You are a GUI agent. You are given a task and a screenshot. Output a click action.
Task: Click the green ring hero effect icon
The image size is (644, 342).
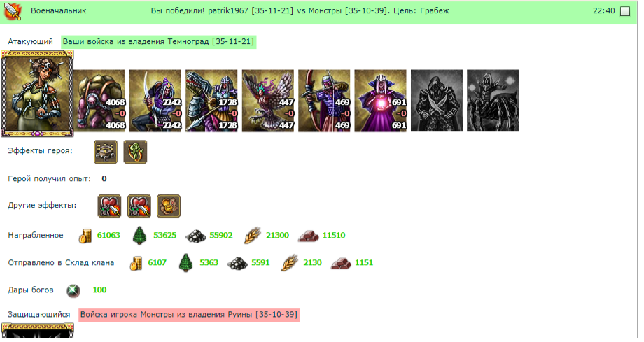135,152
